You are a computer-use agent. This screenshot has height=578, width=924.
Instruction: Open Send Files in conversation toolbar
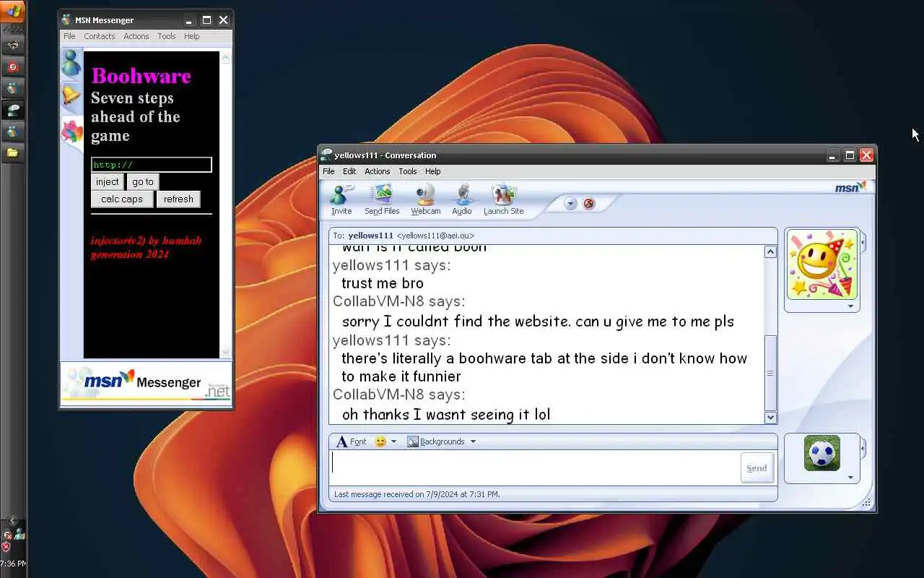(x=382, y=199)
